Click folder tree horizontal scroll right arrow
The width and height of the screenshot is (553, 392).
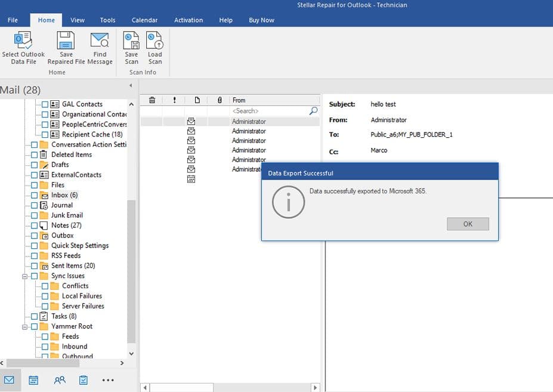click(122, 363)
